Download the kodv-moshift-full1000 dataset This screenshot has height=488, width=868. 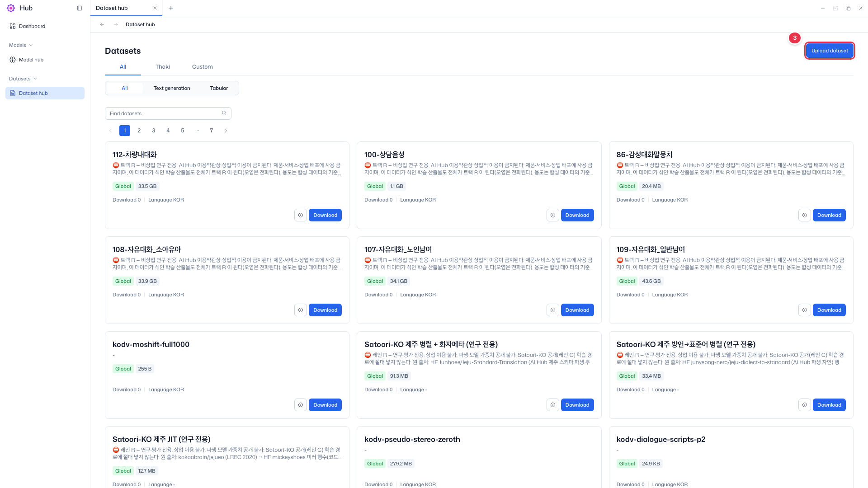(x=325, y=405)
